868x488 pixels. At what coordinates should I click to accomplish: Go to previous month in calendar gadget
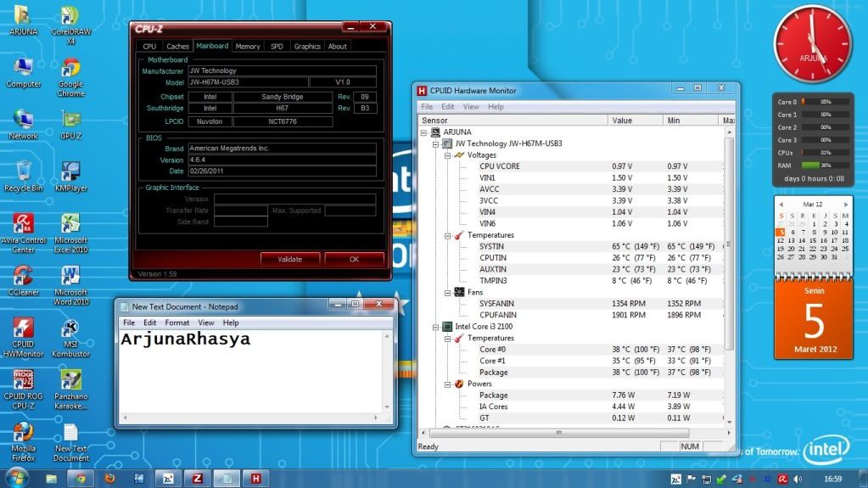[781, 205]
